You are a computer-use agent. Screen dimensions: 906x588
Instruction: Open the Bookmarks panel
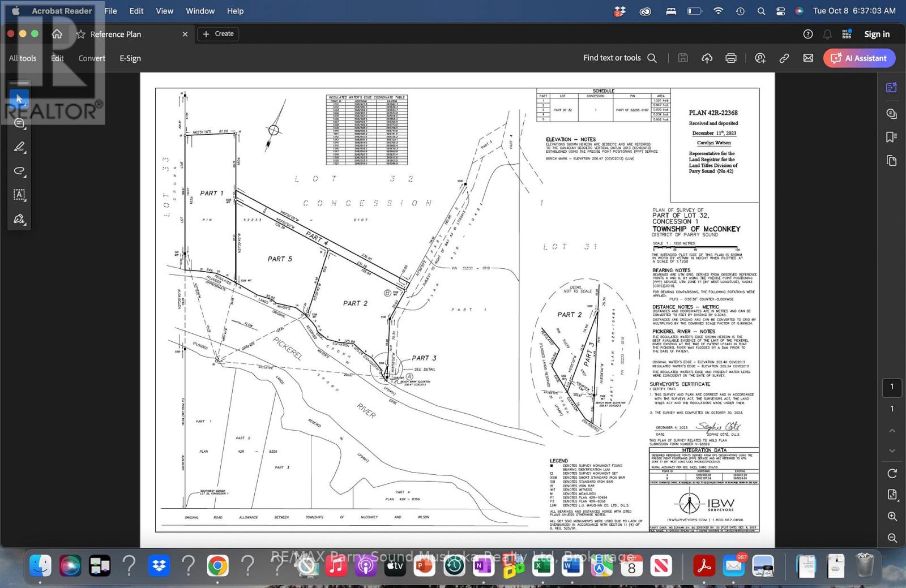pyautogui.click(x=891, y=136)
